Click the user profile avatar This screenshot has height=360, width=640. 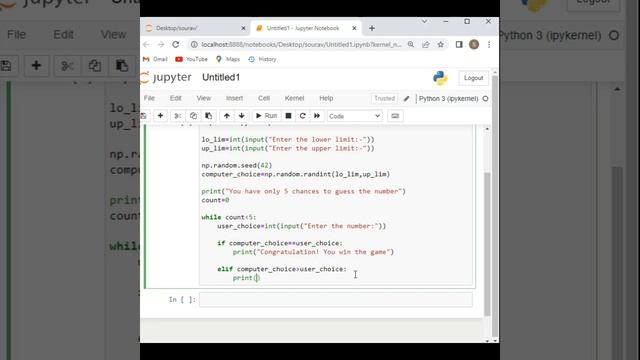click(474, 44)
